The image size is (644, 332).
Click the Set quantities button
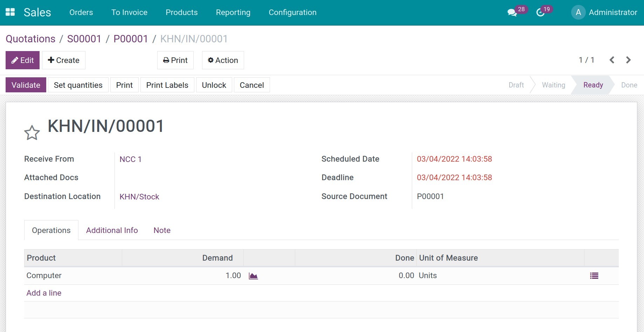coord(78,85)
